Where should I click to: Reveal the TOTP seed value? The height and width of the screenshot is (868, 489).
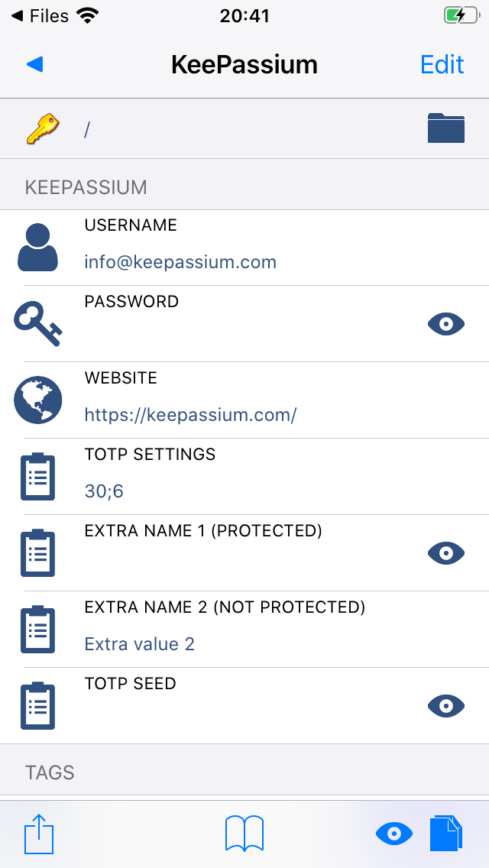[445, 706]
